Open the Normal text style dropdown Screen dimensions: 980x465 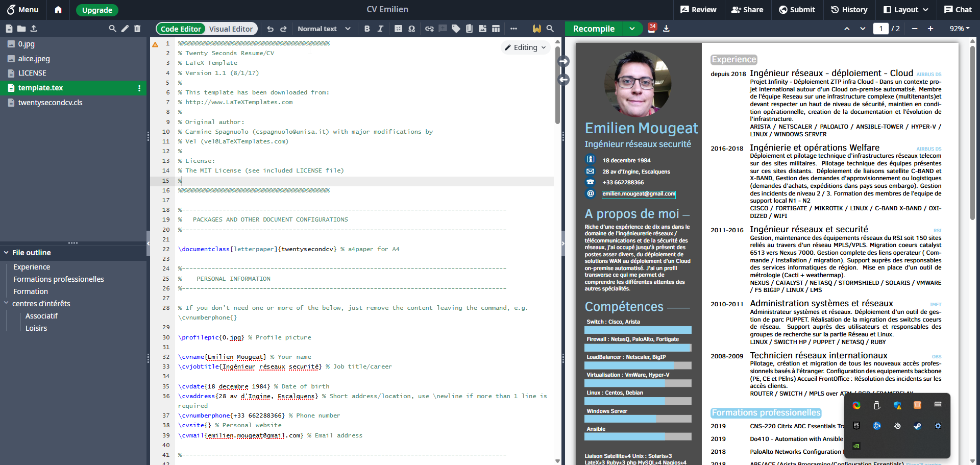coord(324,29)
